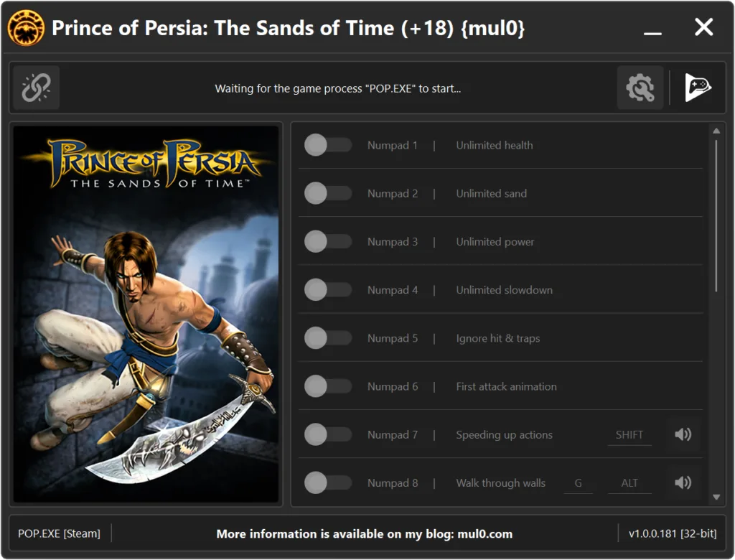
Task: Enable the First attack animation cheat
Action: [x=328, y=386]
